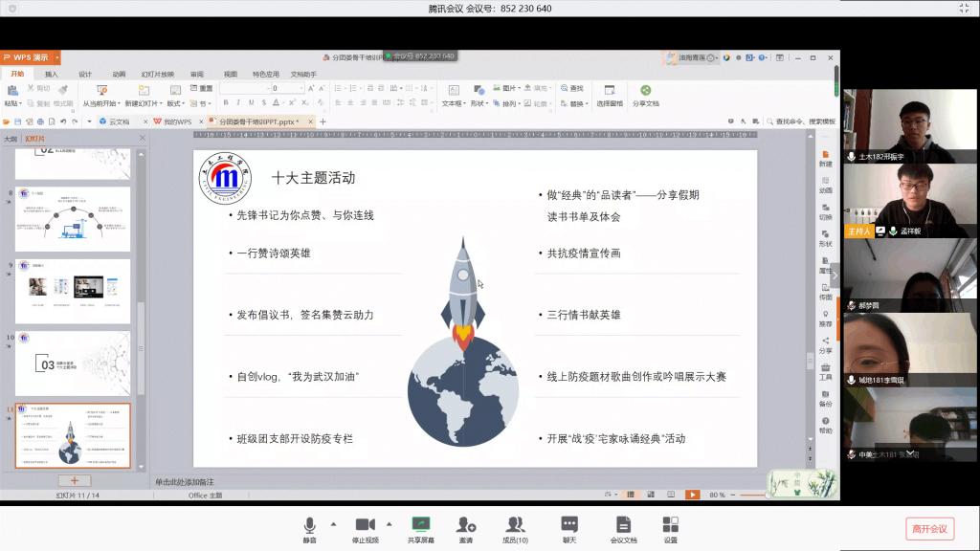Expand audio options arrow beside 静音
Screen dimensions: 980x551
coord(333,524)
